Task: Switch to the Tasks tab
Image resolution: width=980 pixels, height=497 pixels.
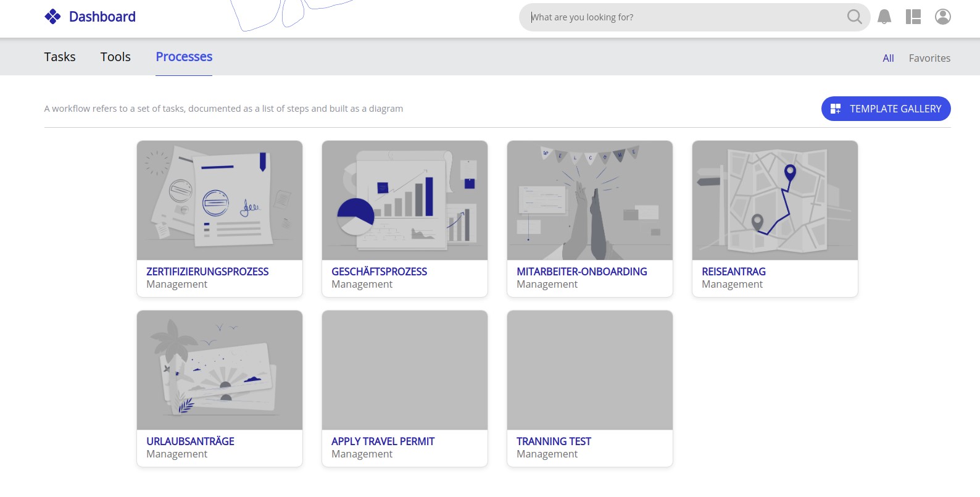Action: click(x=60, y=57)
